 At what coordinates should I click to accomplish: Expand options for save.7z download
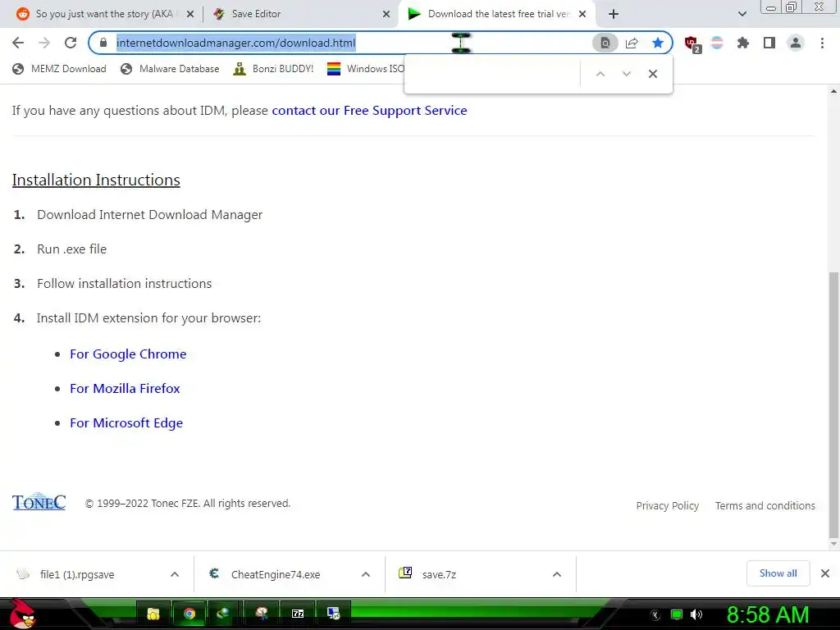pos(557,574)
